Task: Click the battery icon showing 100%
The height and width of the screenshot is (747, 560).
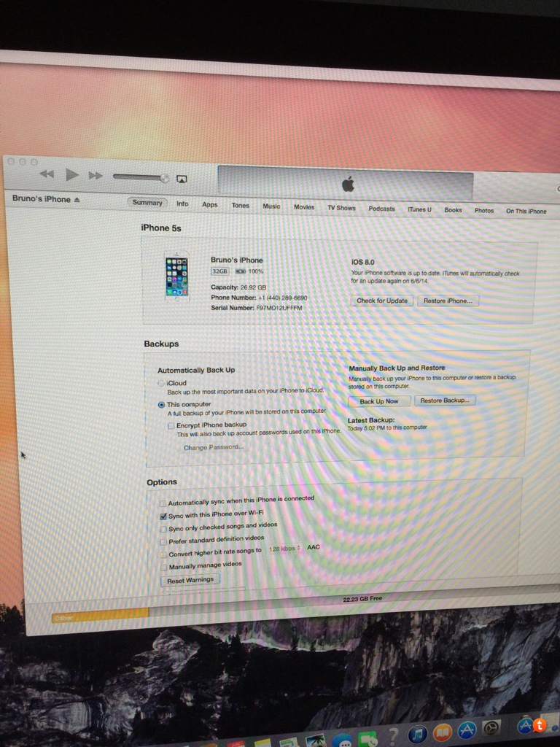Action: [241, 271]
